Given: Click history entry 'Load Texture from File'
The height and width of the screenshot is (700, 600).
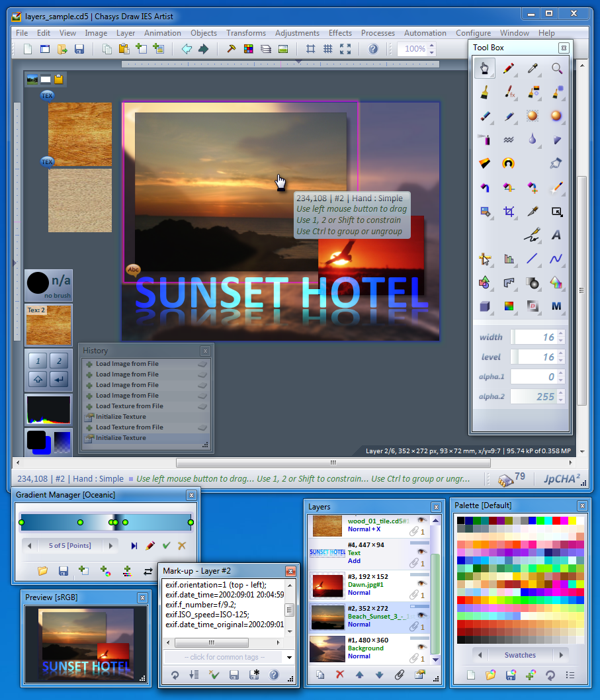Looking at the screenshot, I should 129,406.
